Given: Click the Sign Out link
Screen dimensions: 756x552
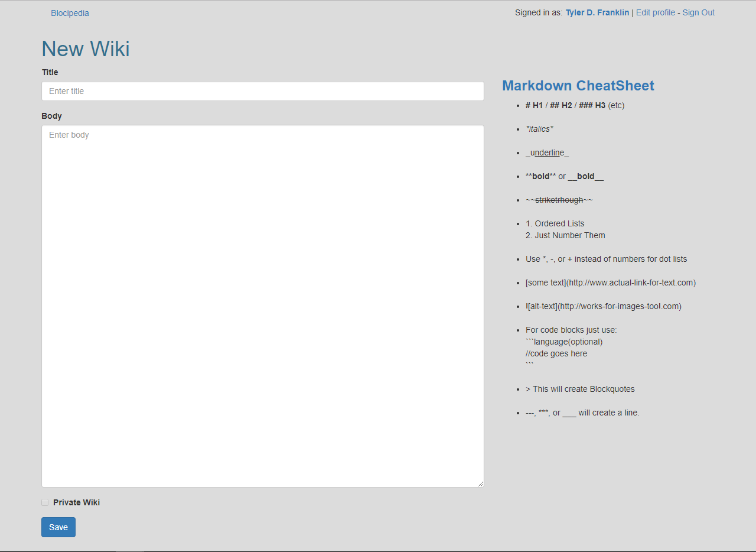Looking at the screenshot, I should point(699,12).
